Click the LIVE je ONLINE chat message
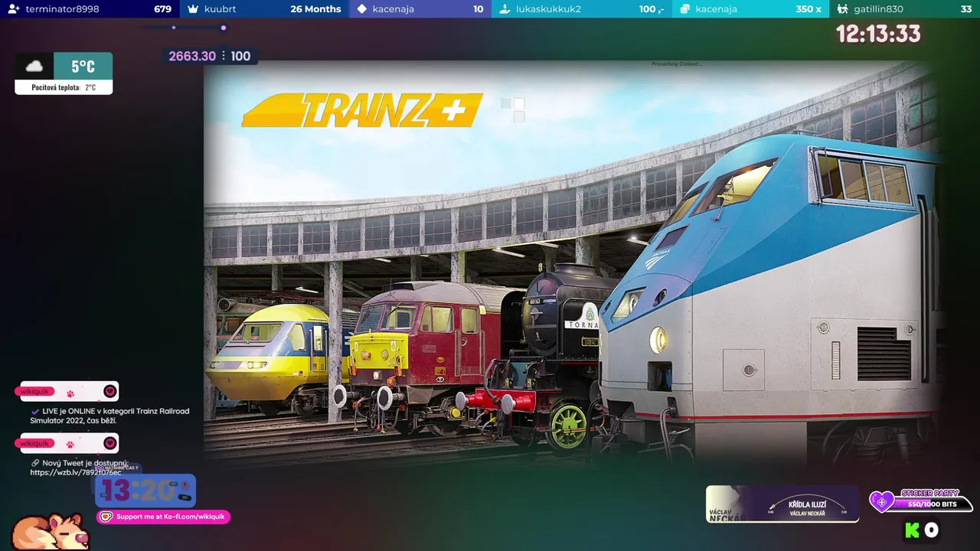980x551 pixels. coord(109,416)
